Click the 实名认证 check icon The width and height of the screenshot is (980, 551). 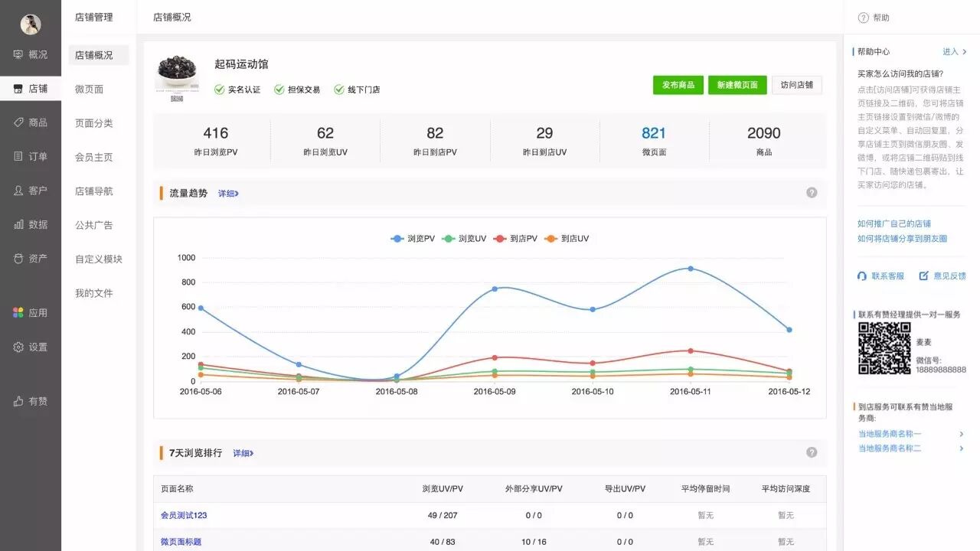tap(220, 90)
